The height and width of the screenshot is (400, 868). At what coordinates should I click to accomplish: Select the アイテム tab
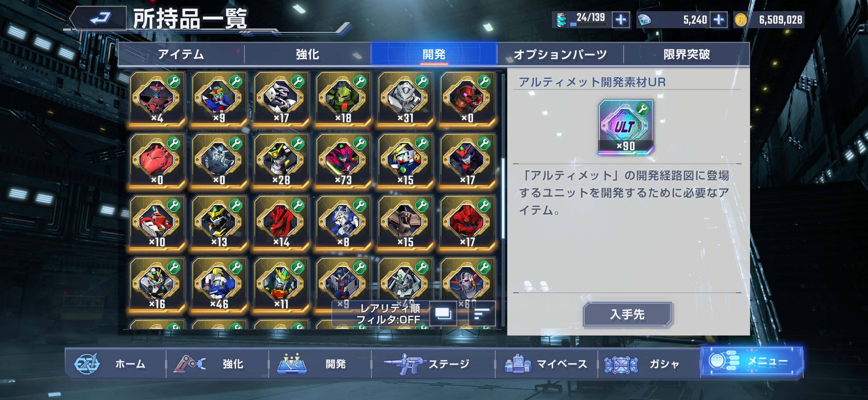pos(181,54)
